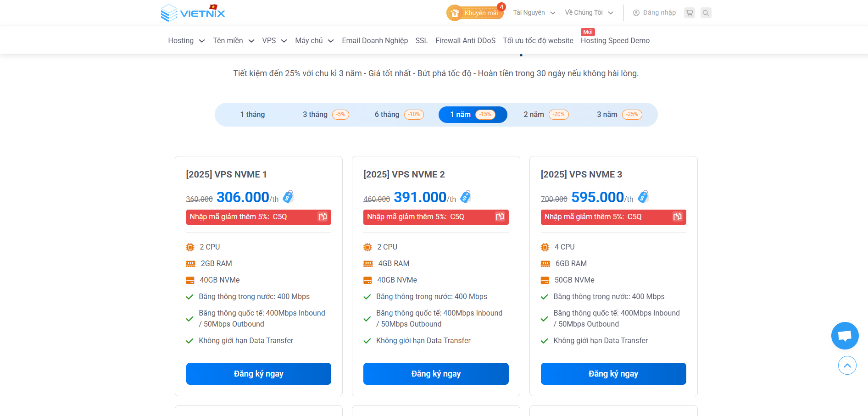Click the search magnifier icon
This screenshot has width=868, height=416.
point(706,13)
